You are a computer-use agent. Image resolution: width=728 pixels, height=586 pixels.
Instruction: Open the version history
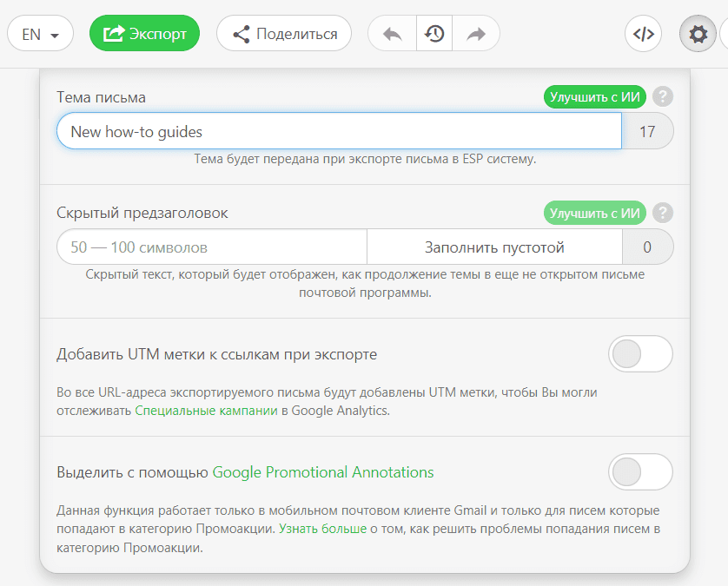(433, 34)
